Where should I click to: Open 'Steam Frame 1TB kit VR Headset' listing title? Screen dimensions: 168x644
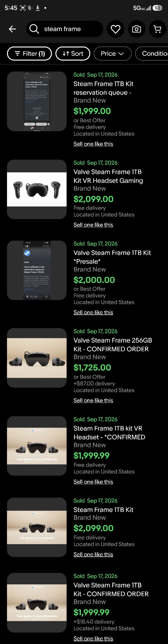pos(109,433)
